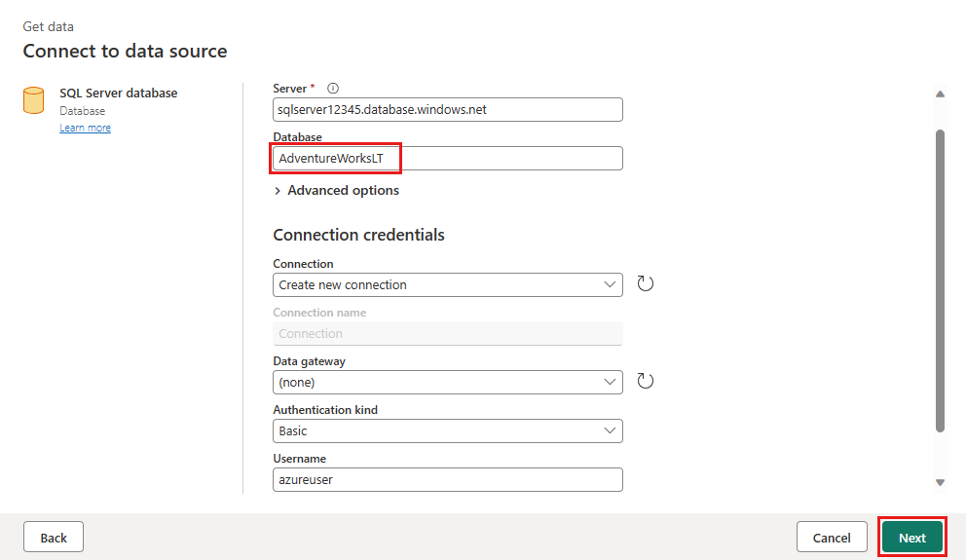Refresh the Connection list
Viewport: 966px width, 560px height.
[x=645, y=283]
